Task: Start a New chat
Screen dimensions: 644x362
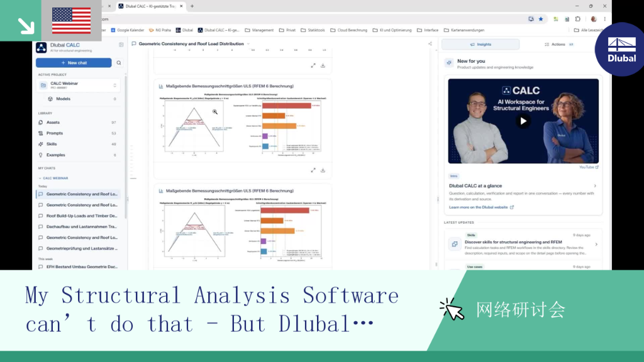Action: (x=74, y=63)
